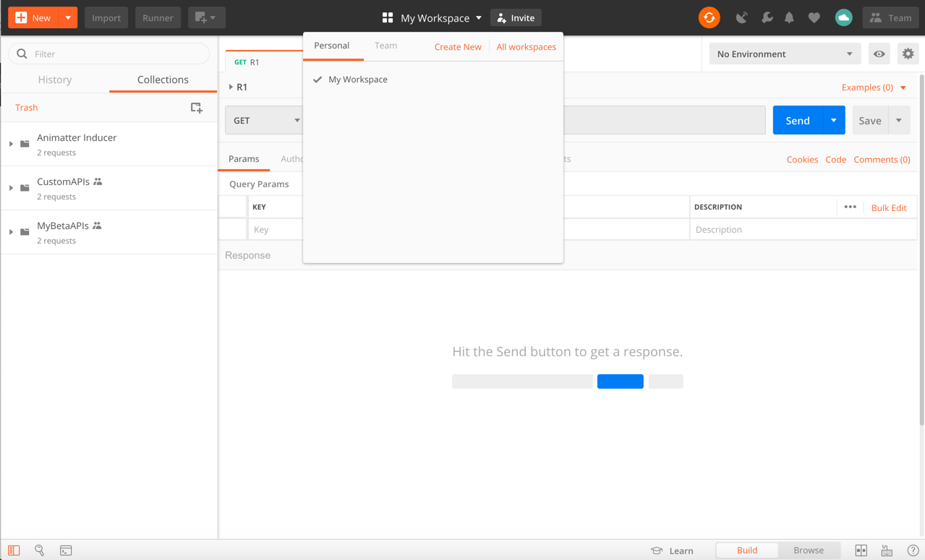Click the vertical scrollbar on right

tap(921, 249)
